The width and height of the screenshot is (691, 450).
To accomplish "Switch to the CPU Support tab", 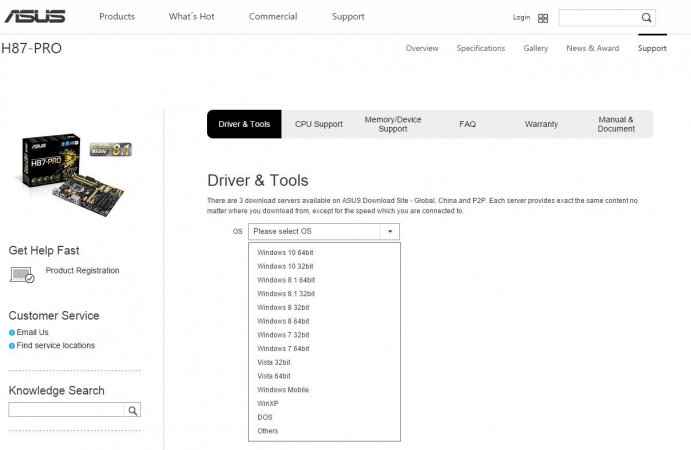I will coord(319,124).
